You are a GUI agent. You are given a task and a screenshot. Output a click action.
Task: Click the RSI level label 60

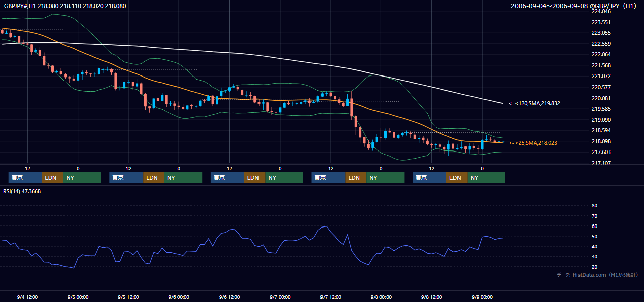click(594, 226)
